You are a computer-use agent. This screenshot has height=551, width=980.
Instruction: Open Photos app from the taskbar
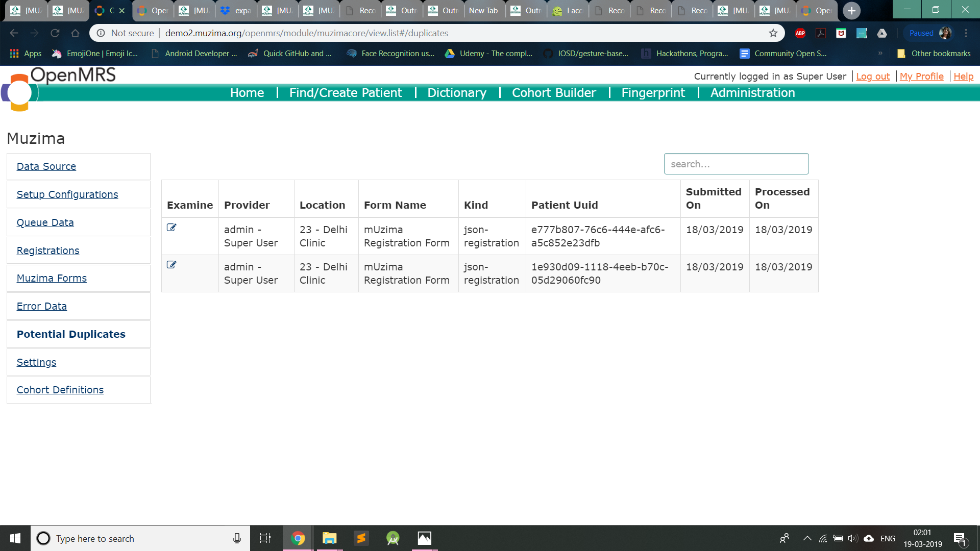[425, 538]
